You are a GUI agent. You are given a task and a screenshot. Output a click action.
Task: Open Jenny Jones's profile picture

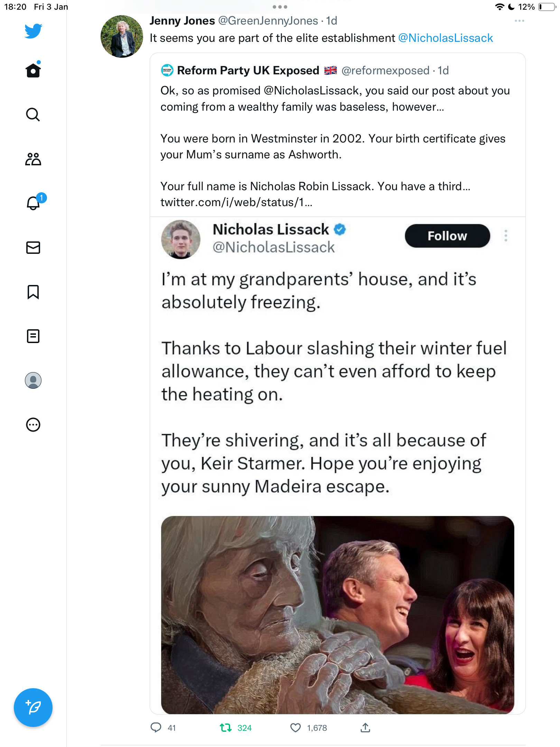(122, 36)
